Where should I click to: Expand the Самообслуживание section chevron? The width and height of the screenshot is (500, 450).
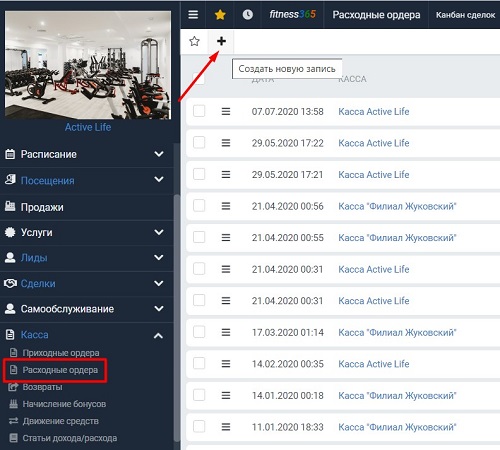click(159, 309)
